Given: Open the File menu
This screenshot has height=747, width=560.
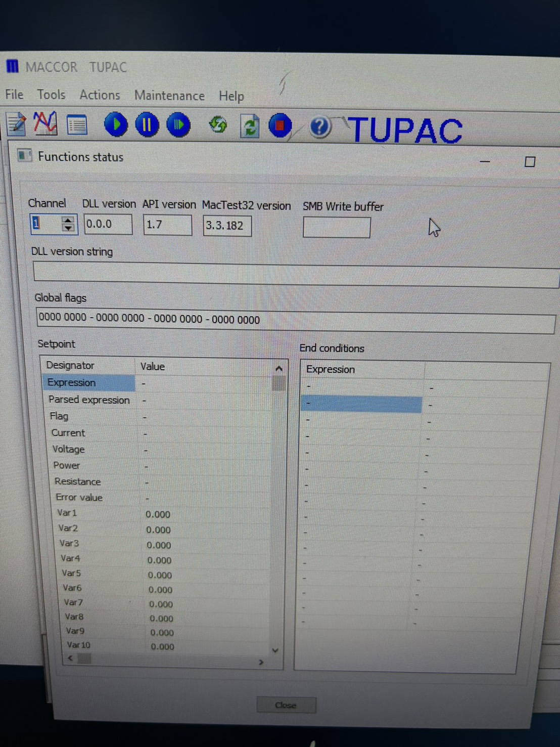Looking at the screenshot, I should tap(14, 95).
